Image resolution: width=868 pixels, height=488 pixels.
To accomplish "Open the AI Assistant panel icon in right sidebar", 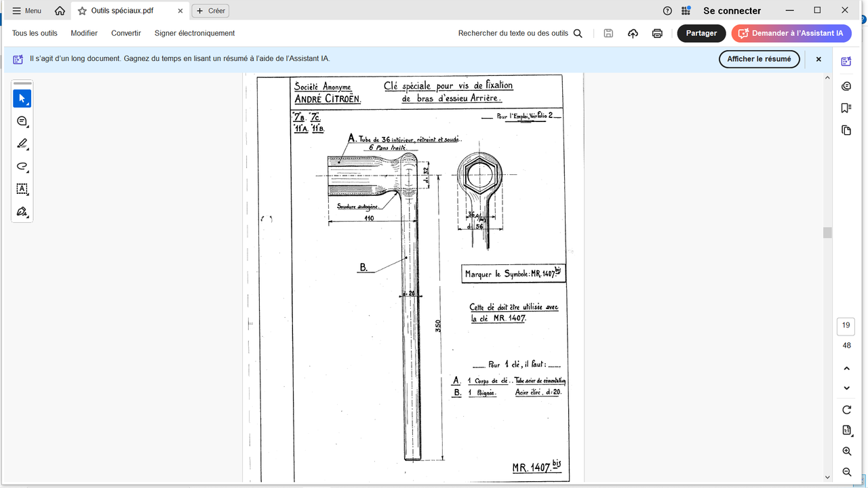I will click(846, 62).
